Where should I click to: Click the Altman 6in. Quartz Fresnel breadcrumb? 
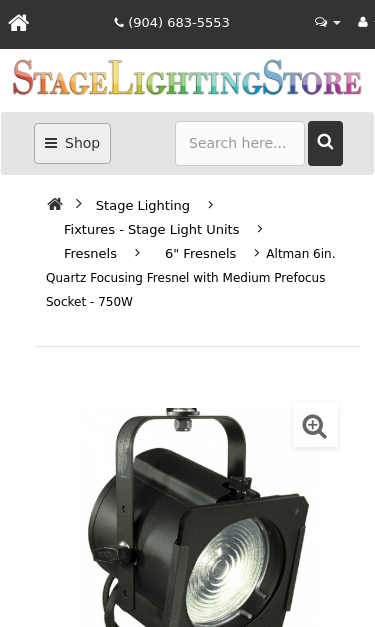190,278
